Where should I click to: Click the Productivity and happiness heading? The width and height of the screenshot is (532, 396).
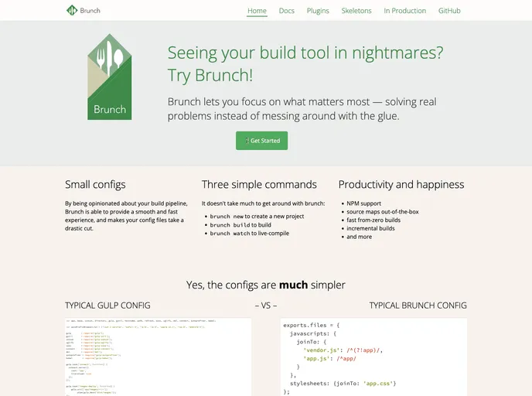tap(401, 185)
